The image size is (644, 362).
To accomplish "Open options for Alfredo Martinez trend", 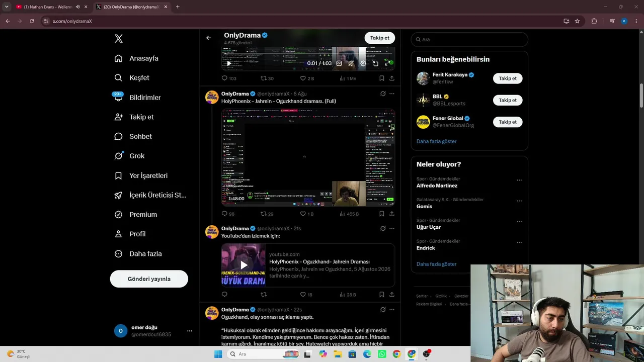I will click(x=519, y=180).
